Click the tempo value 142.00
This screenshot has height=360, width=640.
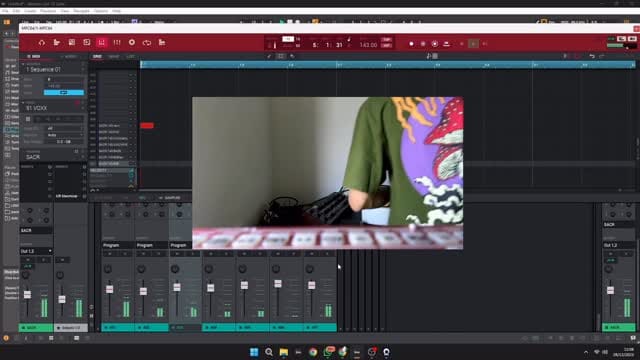(368, 45)
